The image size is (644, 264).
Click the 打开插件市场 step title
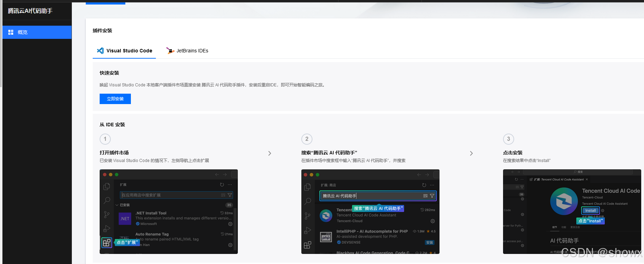[114, 153]
